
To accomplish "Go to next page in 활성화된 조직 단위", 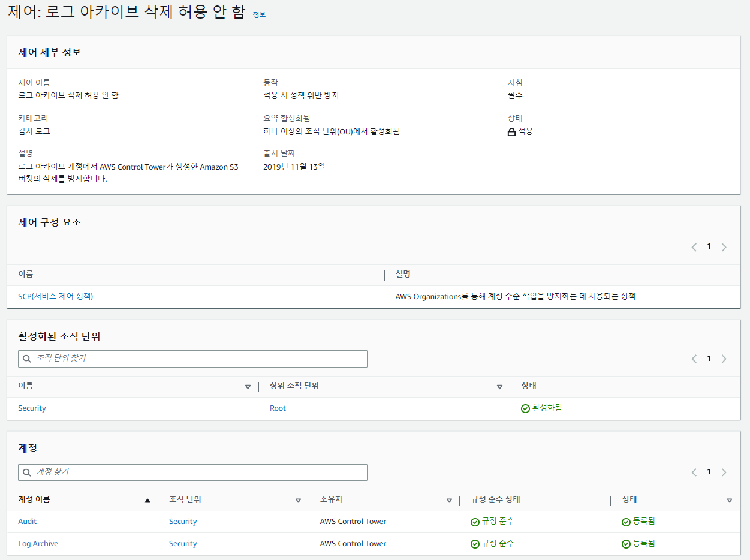I will 724,359.
